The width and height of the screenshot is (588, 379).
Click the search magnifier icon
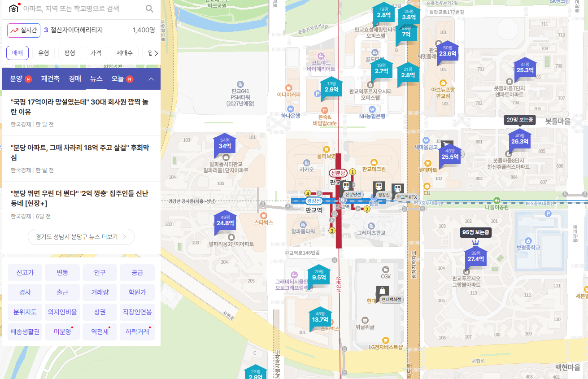click(150, 9)
